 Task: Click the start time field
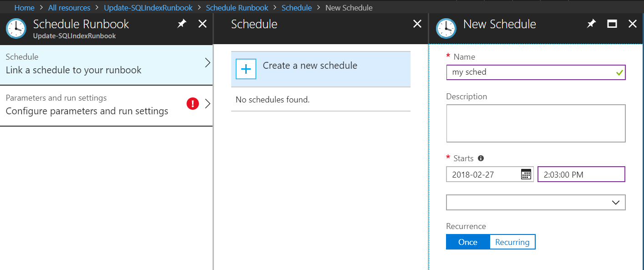click(582, 174)
